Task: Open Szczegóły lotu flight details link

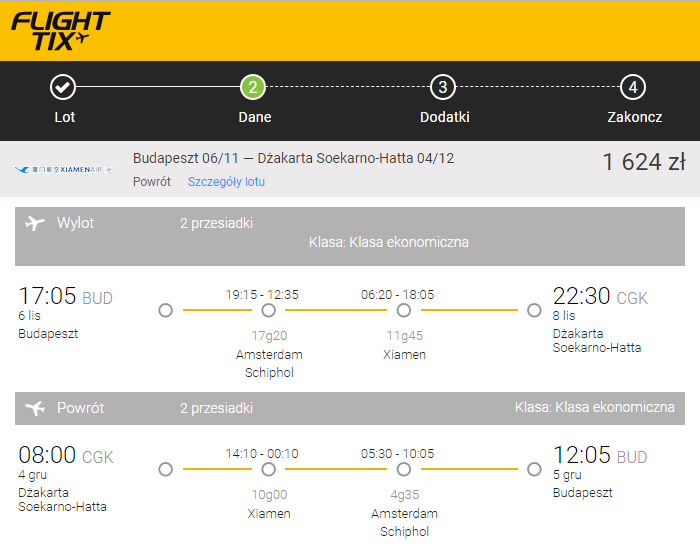Action: [226, 182]
